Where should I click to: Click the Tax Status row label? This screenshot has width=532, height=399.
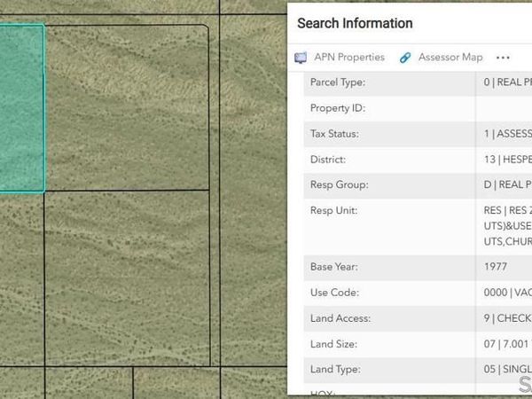coord(334,134)
